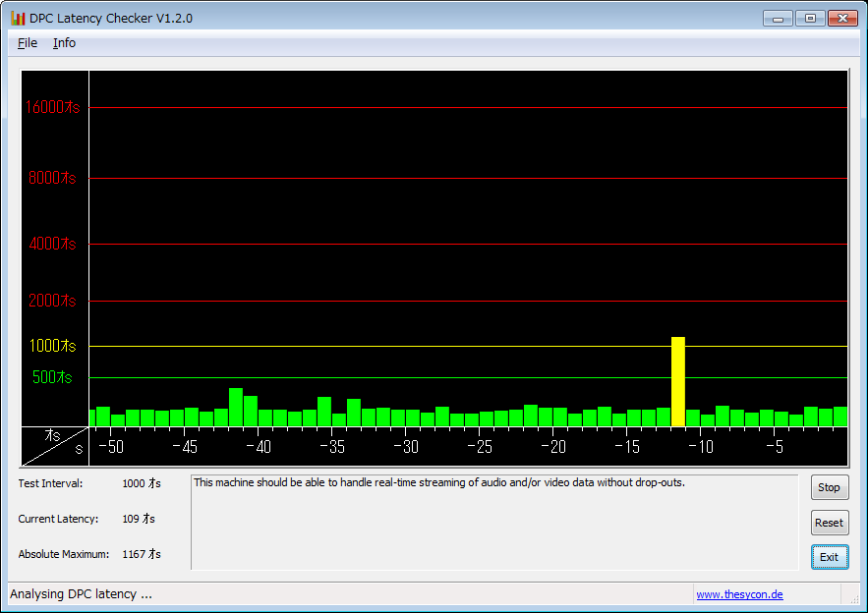This screenshot has width=868, height=613.
Task: Click the -25 time axis label
Action: [480, 447]
